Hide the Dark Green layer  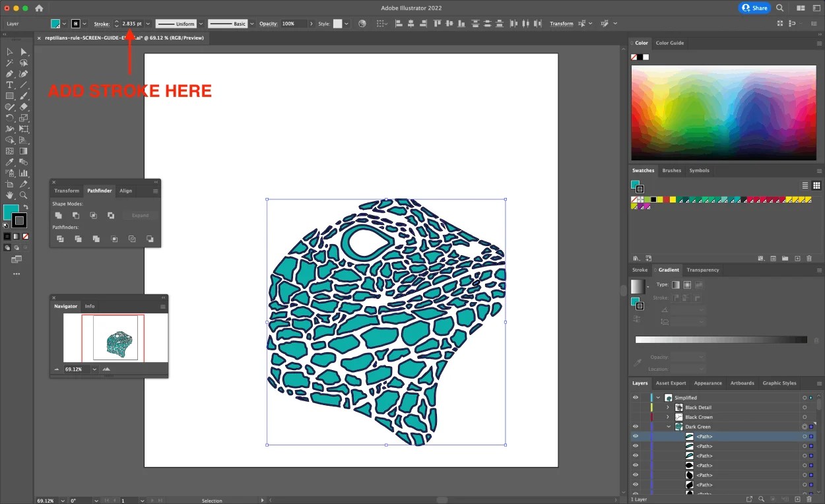[x=635, y=427]
